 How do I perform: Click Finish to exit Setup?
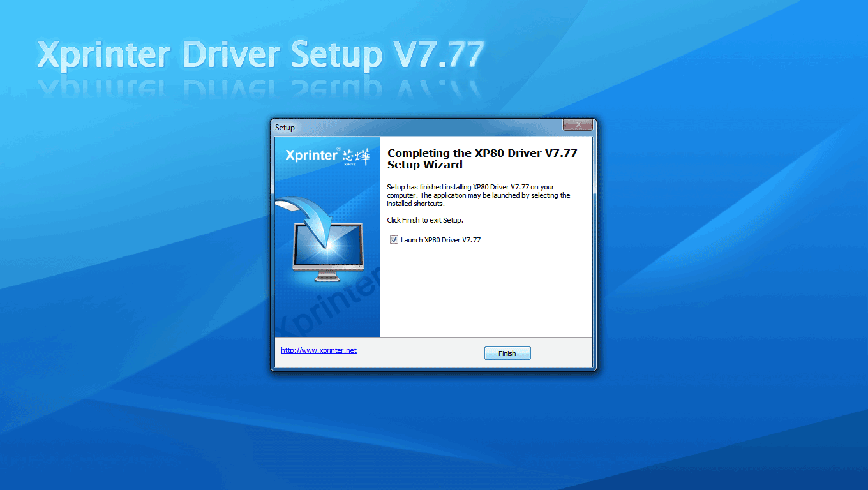tap(507, 353)
